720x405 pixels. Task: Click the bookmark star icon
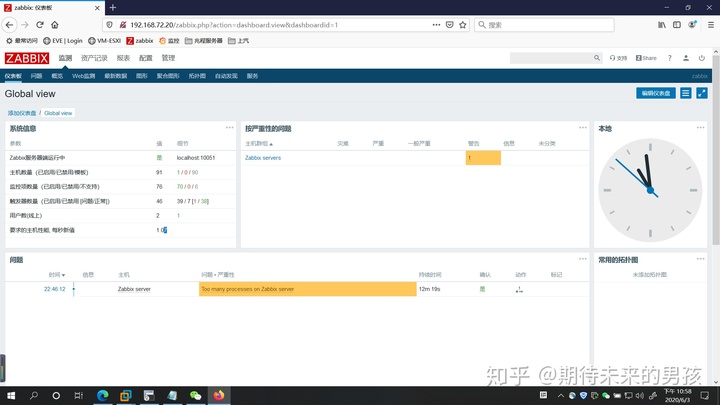click(x=462, y=25)
